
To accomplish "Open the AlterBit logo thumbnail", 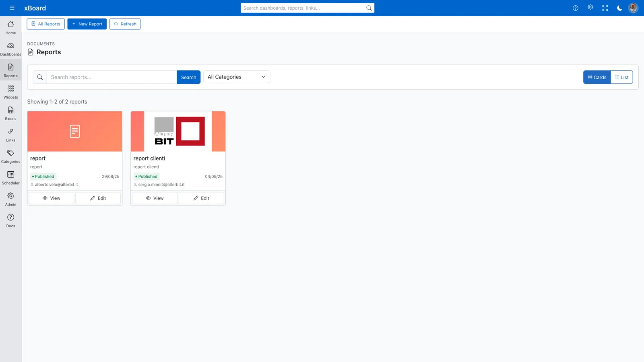I will pos(178,132).
